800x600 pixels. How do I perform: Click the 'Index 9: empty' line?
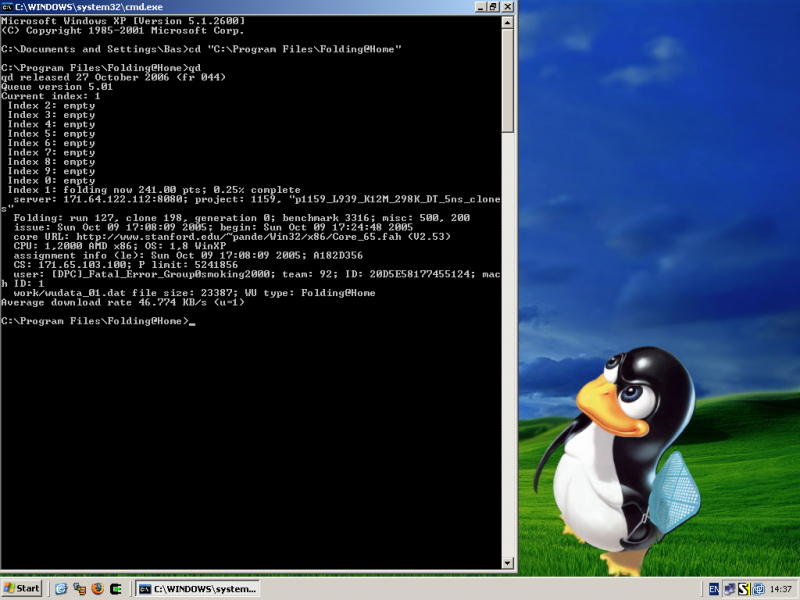[51, 171]
